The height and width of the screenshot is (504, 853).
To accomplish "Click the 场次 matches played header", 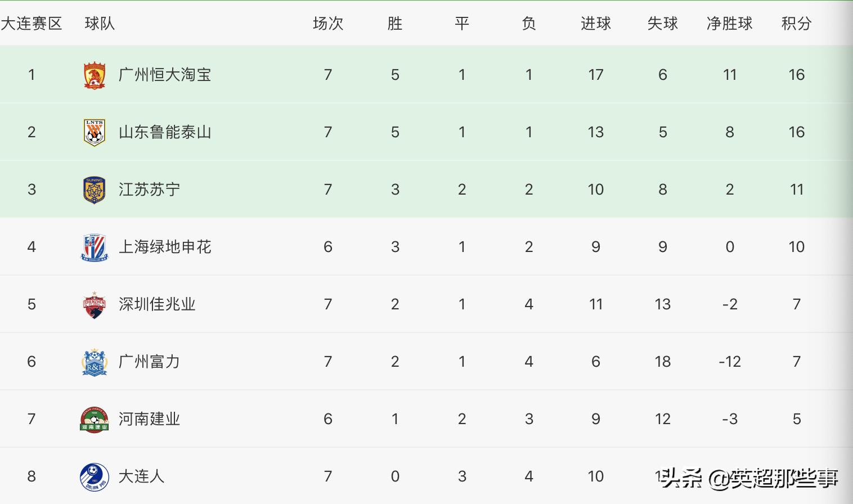I will 327,24.
